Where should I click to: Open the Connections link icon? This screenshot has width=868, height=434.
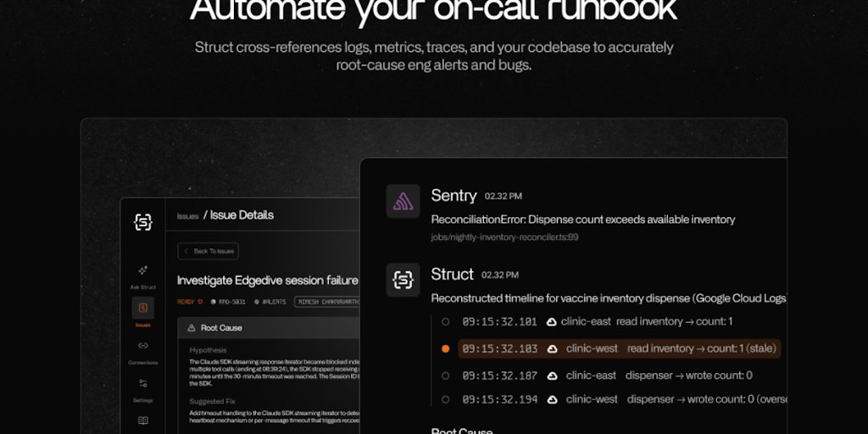[x=142, y=346]
